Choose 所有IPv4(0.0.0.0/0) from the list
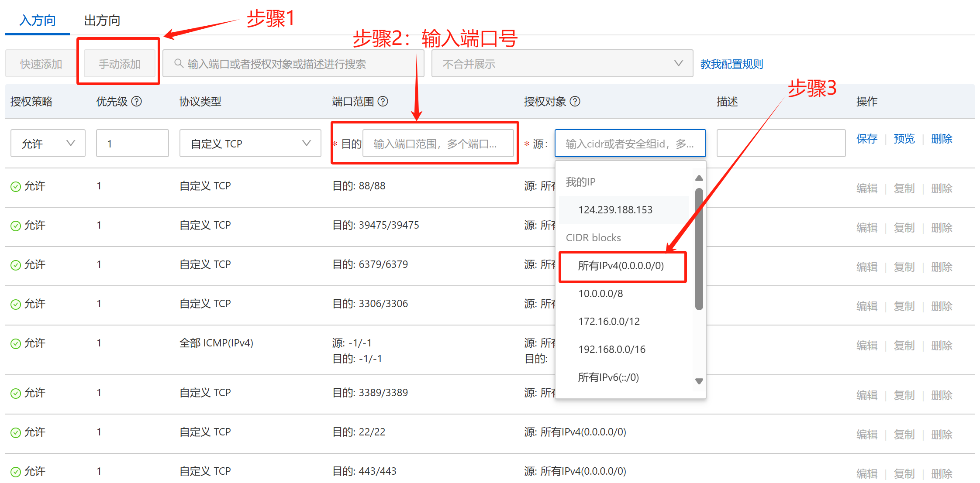980x483 pixels. click(x=621, y=266)
